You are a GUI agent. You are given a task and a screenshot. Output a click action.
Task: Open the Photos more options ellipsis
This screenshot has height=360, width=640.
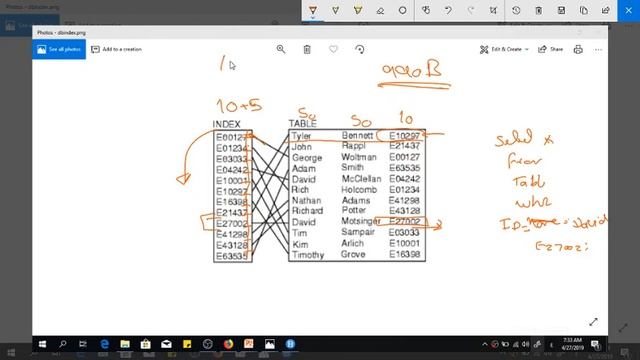pyautogui.click(x=598, y=49)
